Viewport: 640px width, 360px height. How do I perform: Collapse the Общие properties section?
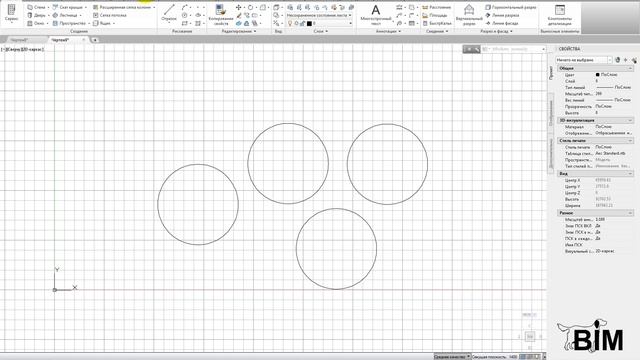pyautogui.click(x=631, y=68)
